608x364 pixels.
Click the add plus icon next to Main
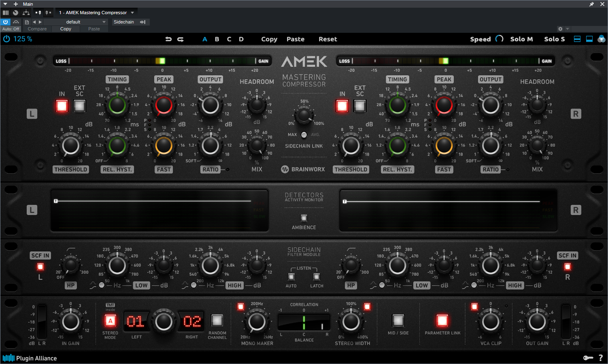coord(15,4)
